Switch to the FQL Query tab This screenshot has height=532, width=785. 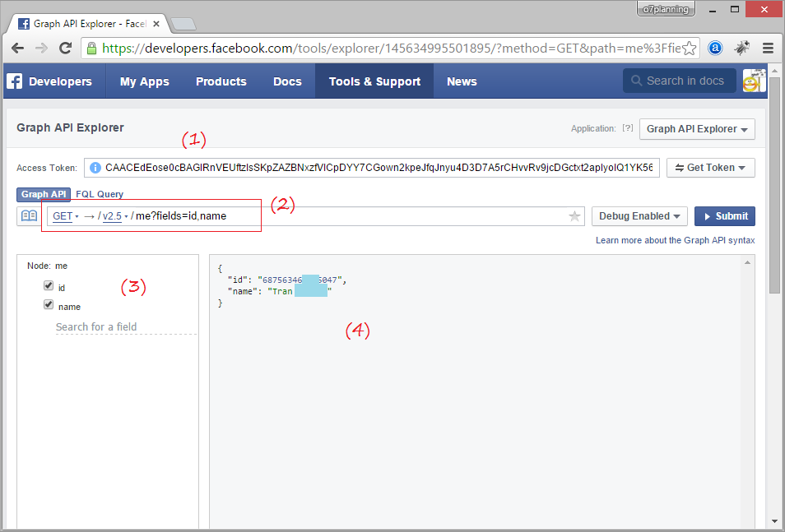tap(100, 194)
